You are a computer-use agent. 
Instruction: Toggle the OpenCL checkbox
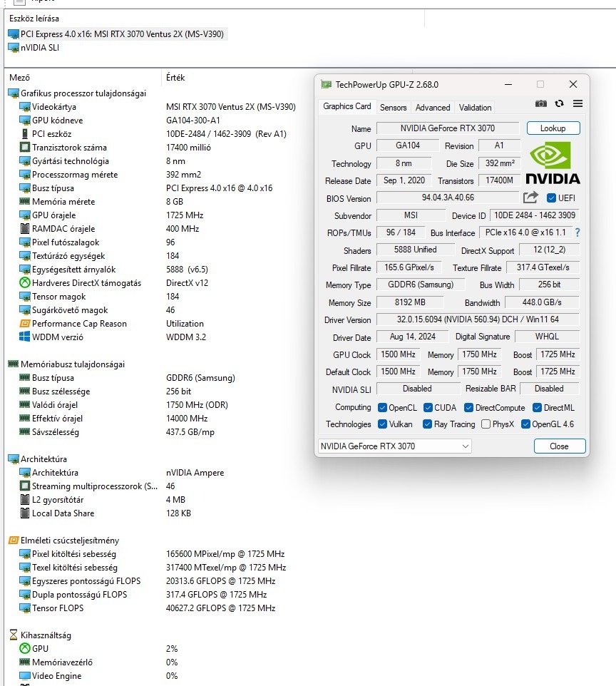[382, 408]
